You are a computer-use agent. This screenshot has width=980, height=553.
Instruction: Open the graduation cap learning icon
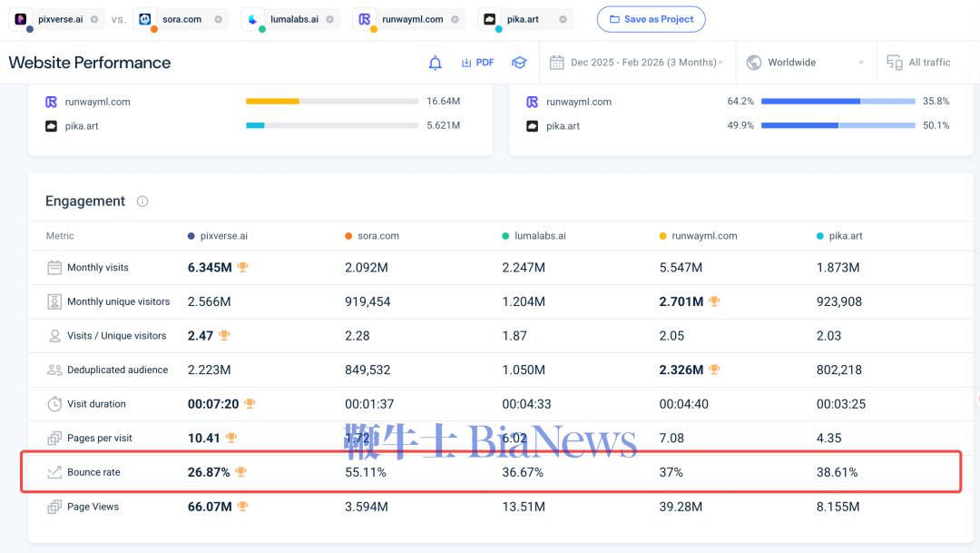[519, 63]
